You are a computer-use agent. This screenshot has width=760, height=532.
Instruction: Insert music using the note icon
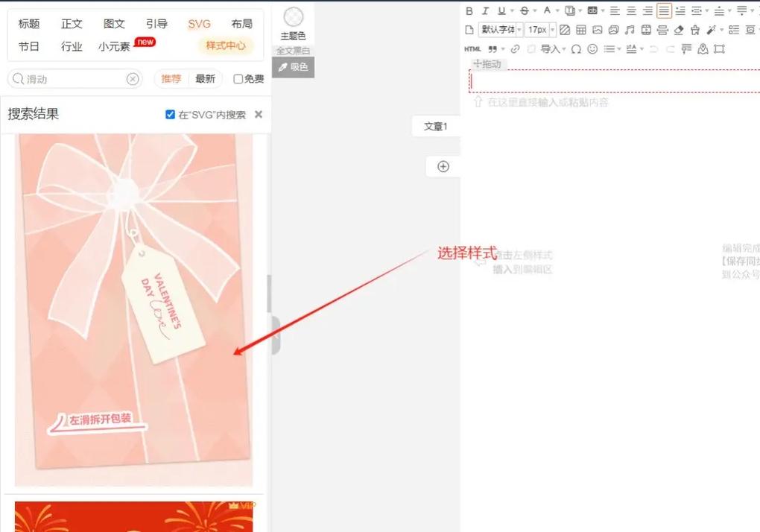point(630,29)
